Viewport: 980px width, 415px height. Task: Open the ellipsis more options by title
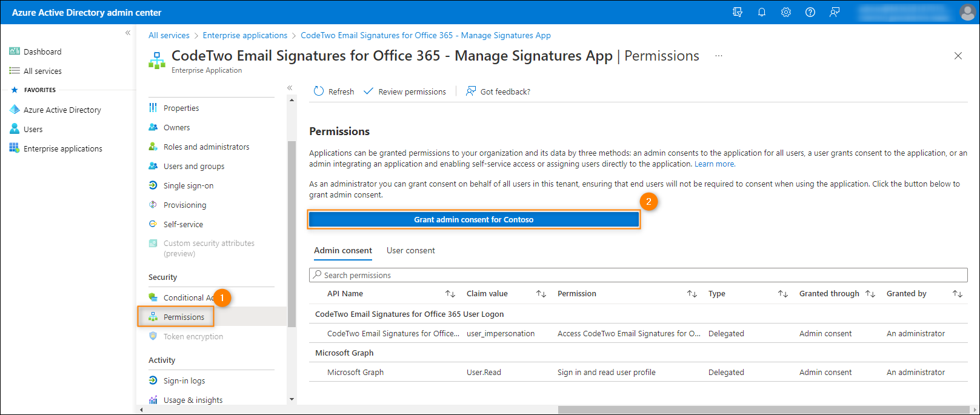[718, 56]
